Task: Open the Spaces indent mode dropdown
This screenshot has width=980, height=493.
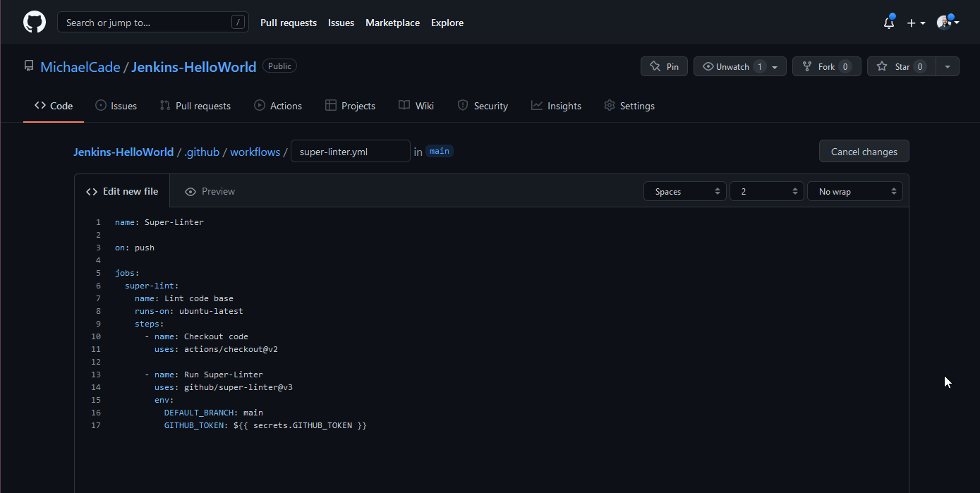Action: click(684, 192)
